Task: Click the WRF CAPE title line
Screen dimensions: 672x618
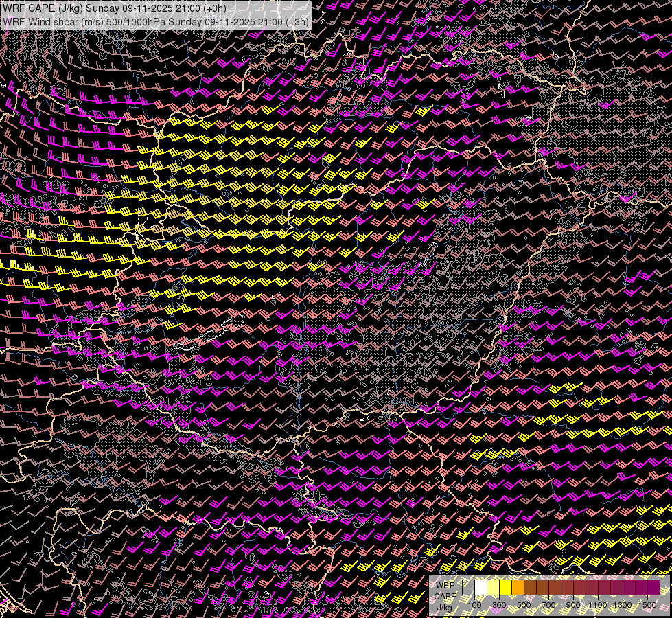Action: 115,8
